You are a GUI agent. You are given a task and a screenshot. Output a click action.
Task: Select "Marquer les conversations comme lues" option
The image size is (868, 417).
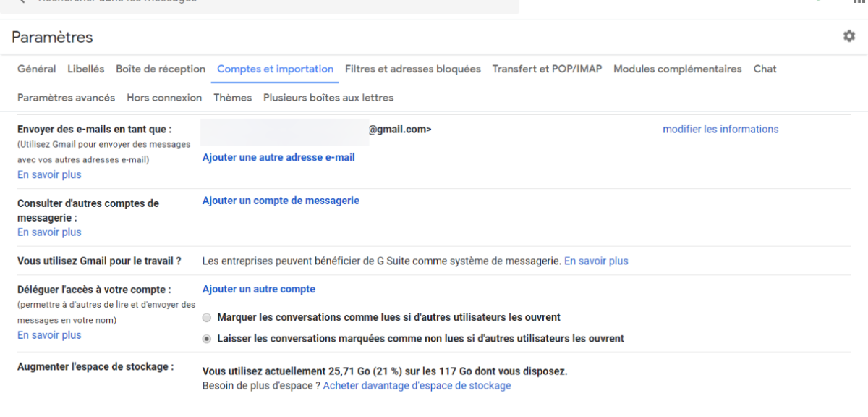(x=206, y=317)
